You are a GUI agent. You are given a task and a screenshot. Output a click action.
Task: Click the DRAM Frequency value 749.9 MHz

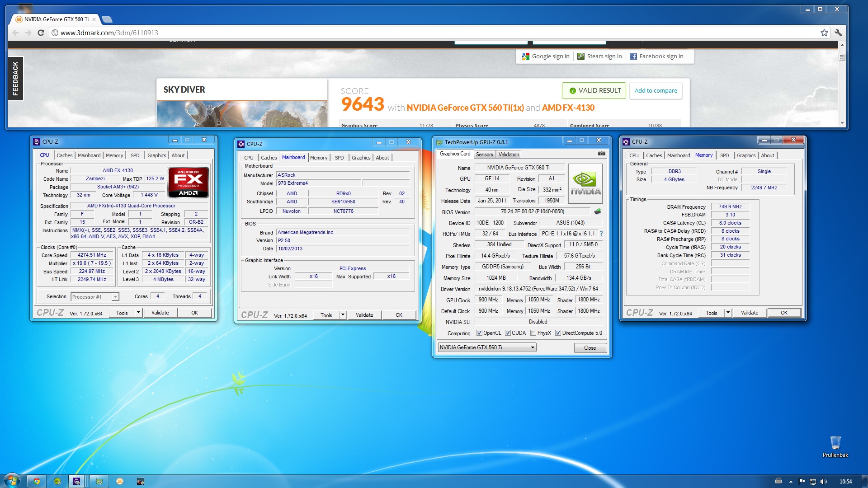coord(730,206)
